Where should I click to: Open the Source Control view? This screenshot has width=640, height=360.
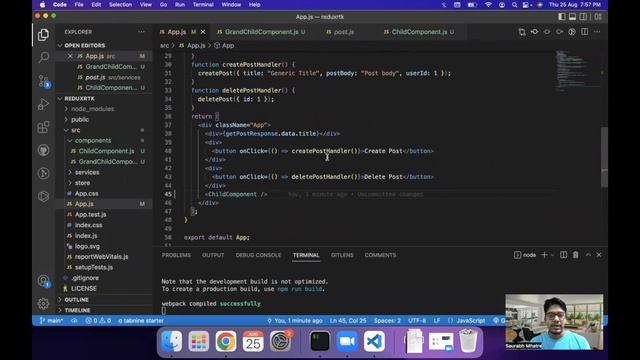(x=43, y=81)
